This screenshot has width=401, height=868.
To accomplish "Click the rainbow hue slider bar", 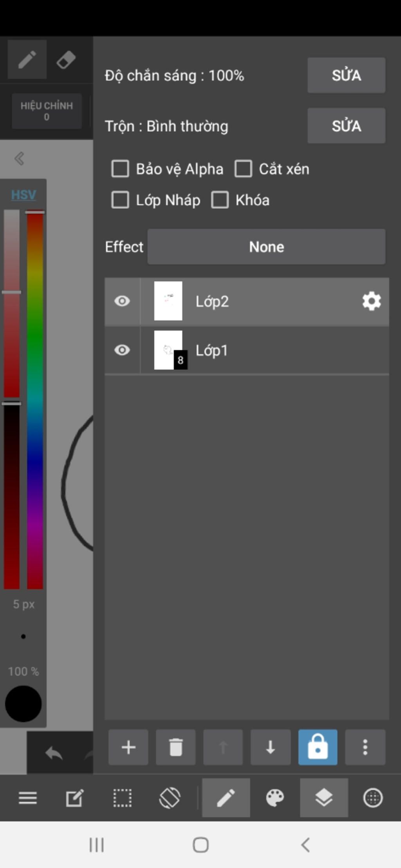I will click(x=35, y=399).
